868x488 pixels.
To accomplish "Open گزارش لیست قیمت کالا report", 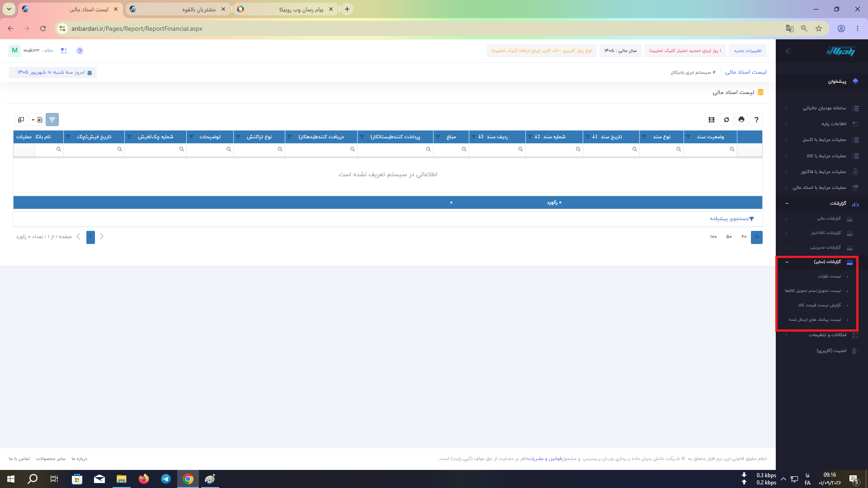I will tap(819, 305).
